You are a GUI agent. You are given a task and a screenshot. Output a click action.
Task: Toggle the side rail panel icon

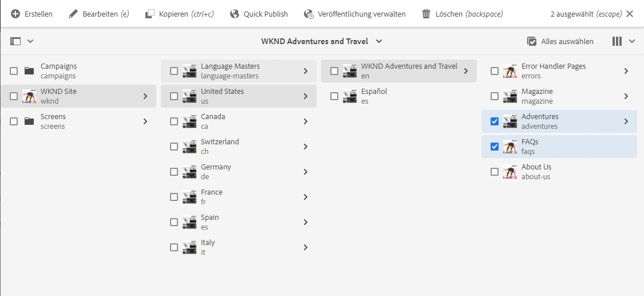click(x=15, y=41)
